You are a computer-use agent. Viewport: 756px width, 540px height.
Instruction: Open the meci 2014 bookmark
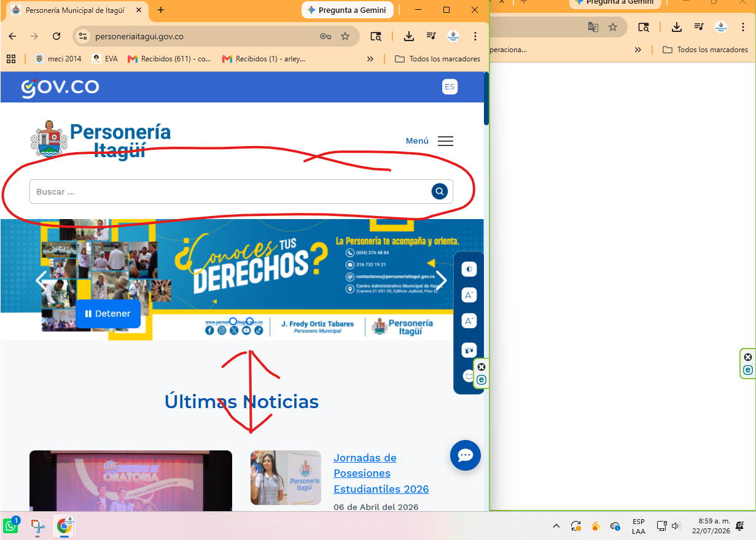58,59
